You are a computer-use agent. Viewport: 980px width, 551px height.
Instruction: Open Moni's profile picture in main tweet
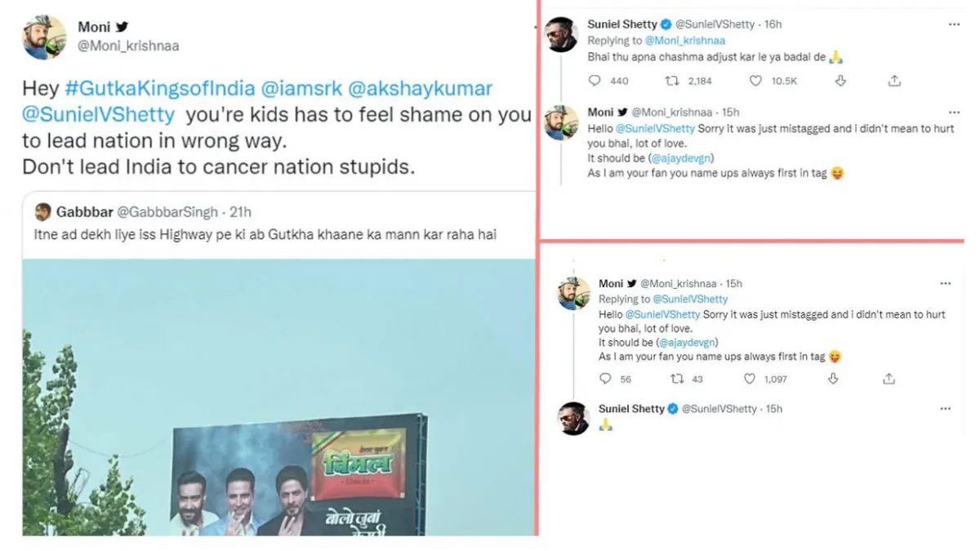tap(45, 37)
